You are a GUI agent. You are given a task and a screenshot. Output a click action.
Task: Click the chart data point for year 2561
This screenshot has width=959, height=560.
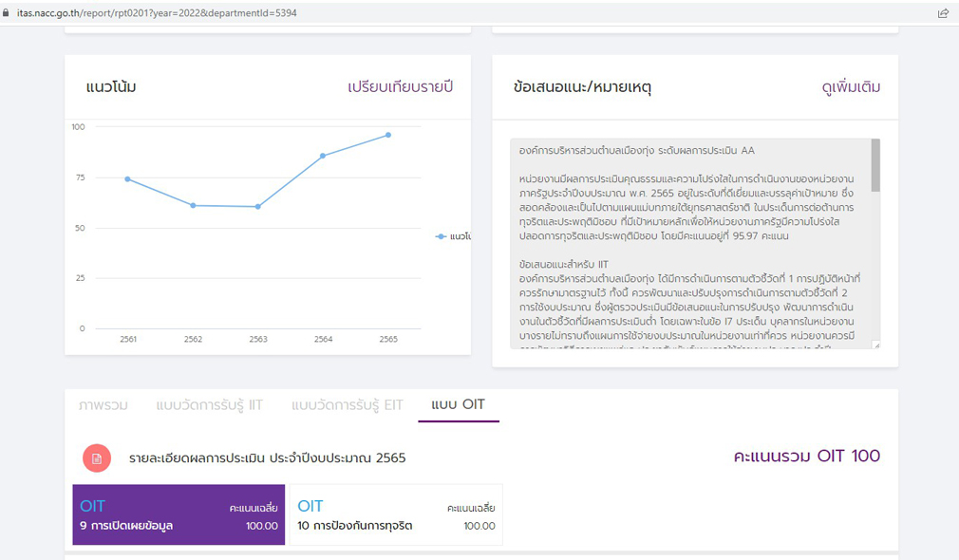pyautogui.click(x=127, y=178)
